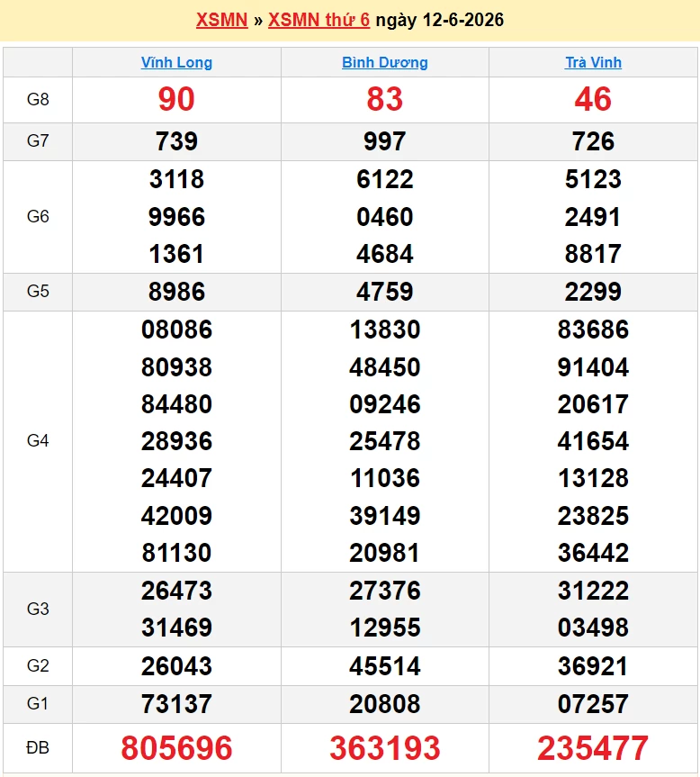Open the Vĩnh Long province link
Screen dimensions: 700x777
tap(176, 62)
